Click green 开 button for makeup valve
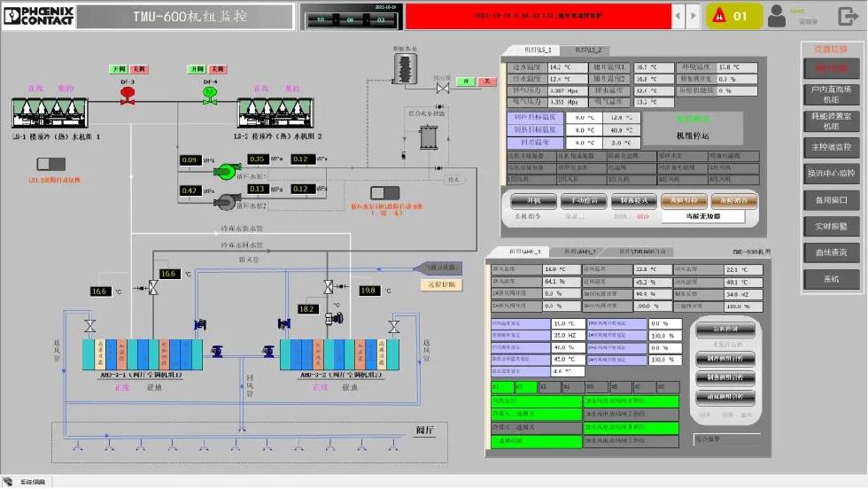The width and height of the screenshot is (868, 489). coord(466,81)
